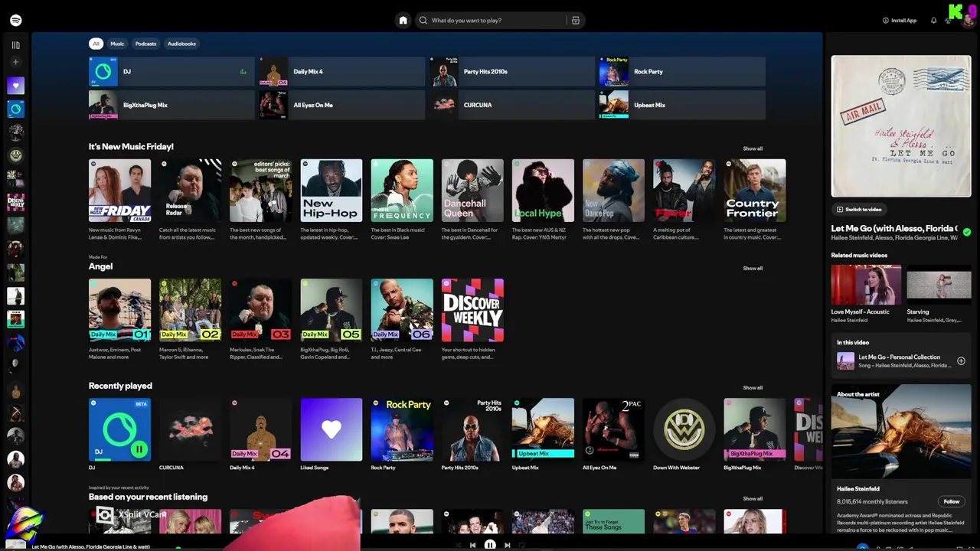Viewport: 980px width, 551px height.
Task: Show all for Recently played
Action: click(x=753, y=387)
